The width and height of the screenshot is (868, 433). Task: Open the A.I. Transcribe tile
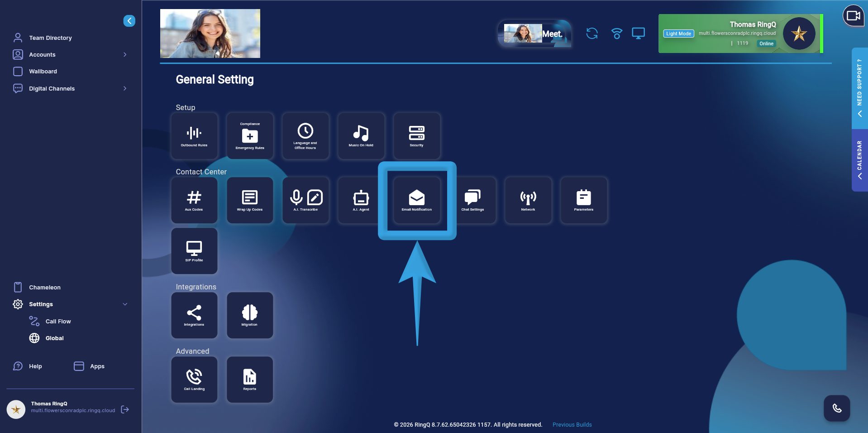click(306, 200)
